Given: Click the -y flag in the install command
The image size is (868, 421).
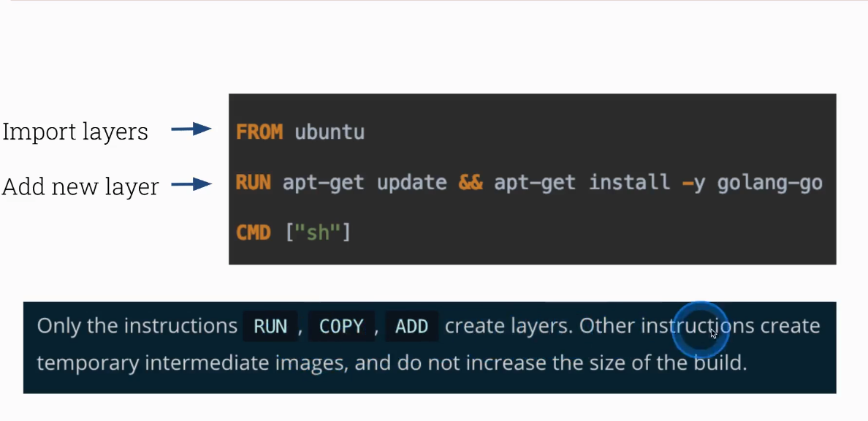Looking at the screenshot, I should point(693,183).
